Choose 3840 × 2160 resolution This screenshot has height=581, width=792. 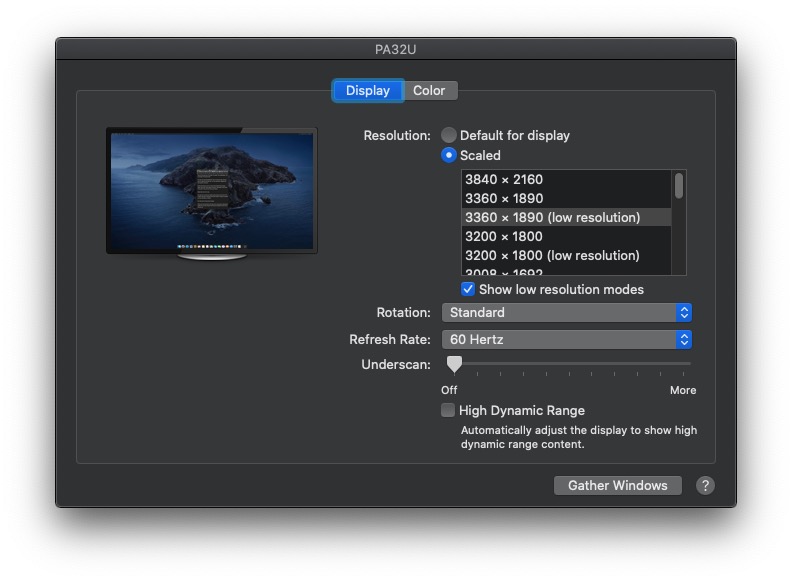[566, 179]
